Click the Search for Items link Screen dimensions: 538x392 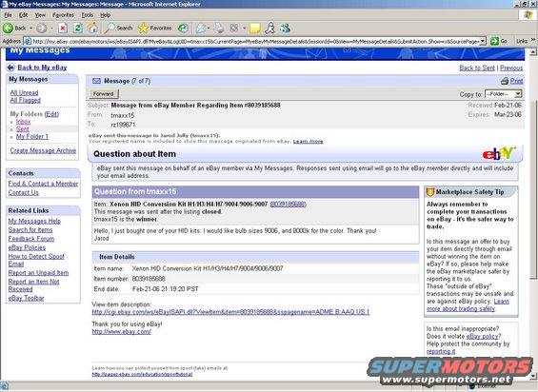[x=30, y=230]
